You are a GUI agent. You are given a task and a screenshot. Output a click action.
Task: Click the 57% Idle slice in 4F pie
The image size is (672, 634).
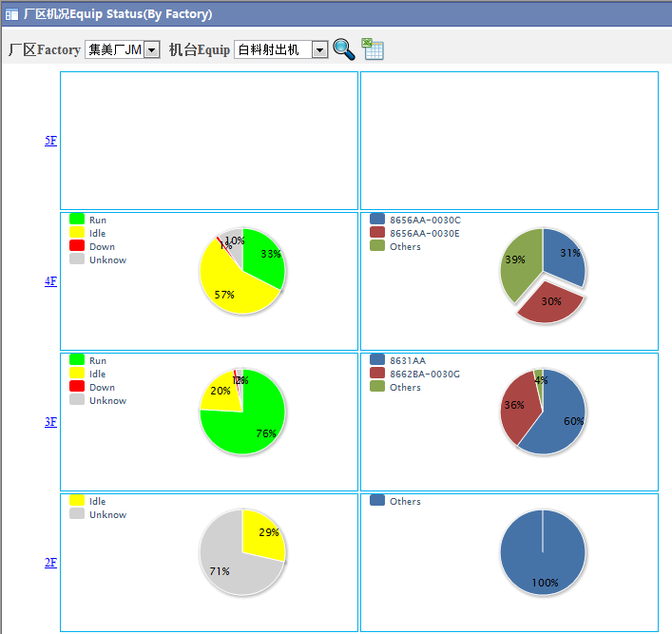[x=227, y=287]
